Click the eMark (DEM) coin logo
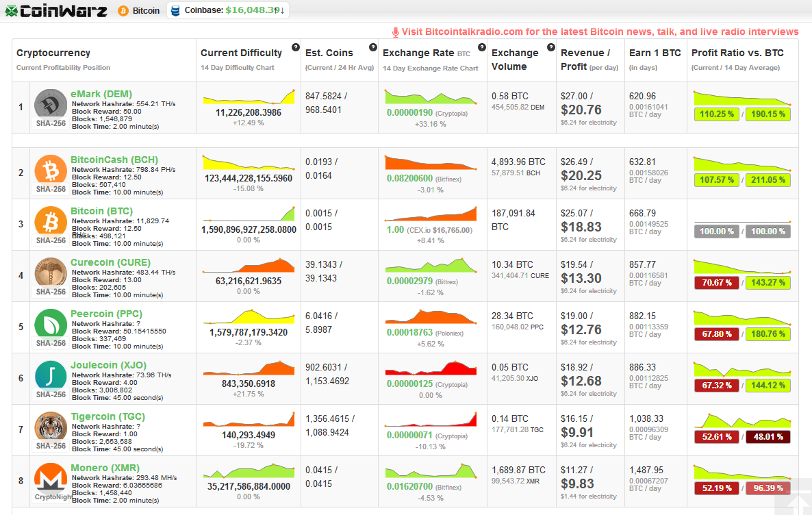The image size is (812, 515). [51, 104]
